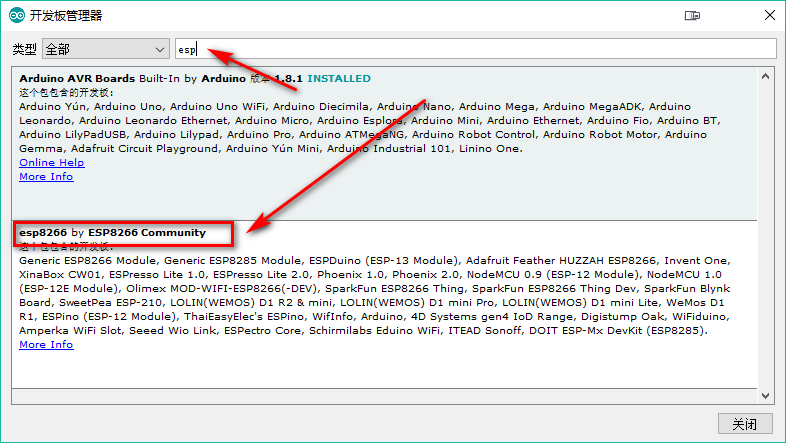Click the AVR board list text starting 'Arduino Yún, Arduino Uno'
The width and height of the screenshot is (786, 443).
[x=370, y=128]
